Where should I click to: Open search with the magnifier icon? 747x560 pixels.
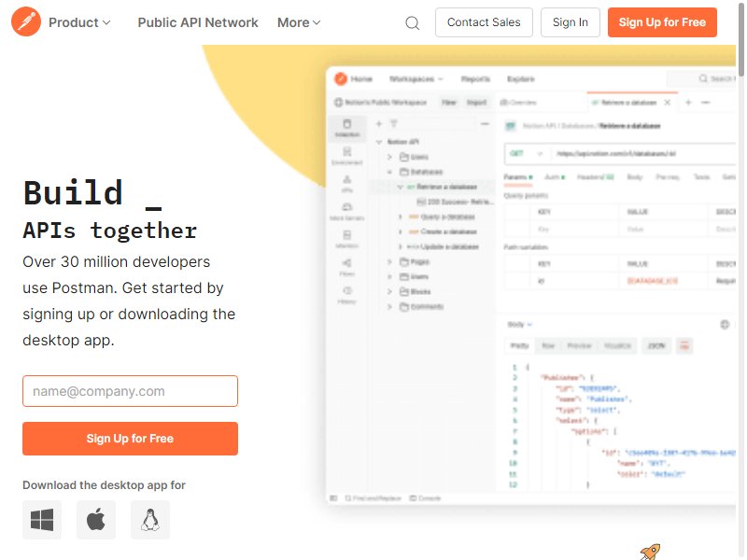click(x=412, y=22)
